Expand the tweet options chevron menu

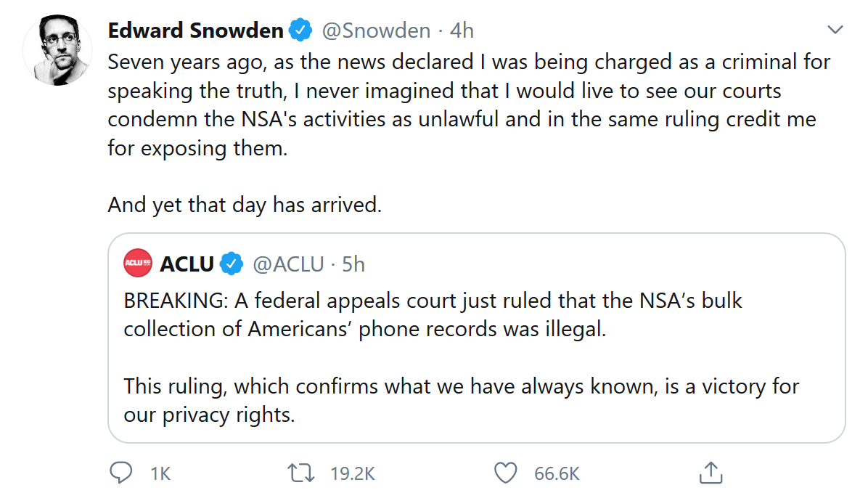(835, 30)
